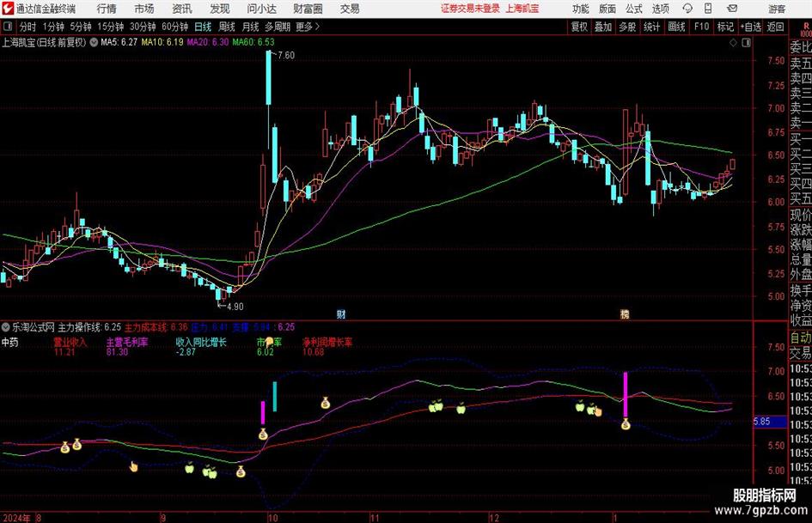
Task: Switch to 月线 monthly period
Action: click(251, 27)
